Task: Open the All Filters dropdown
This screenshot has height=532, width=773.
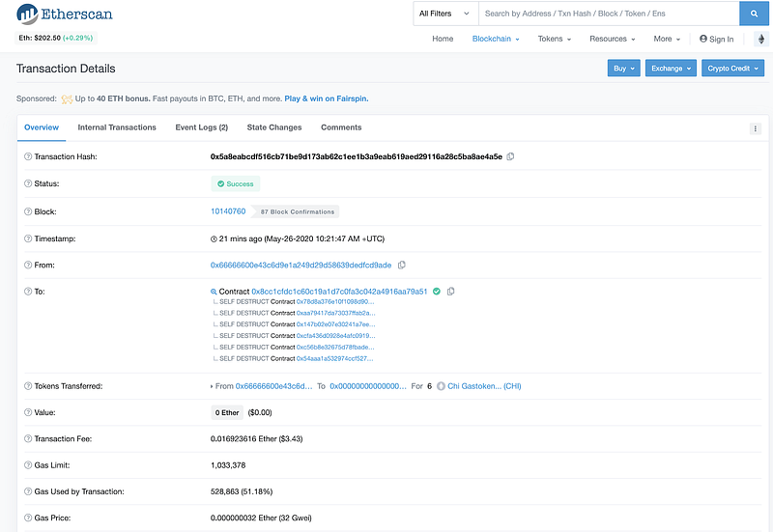Action: [444, 14]
